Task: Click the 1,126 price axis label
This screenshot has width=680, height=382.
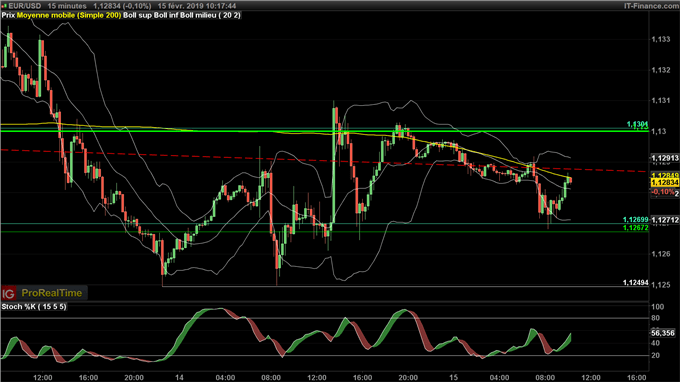Action: point(661,254)
